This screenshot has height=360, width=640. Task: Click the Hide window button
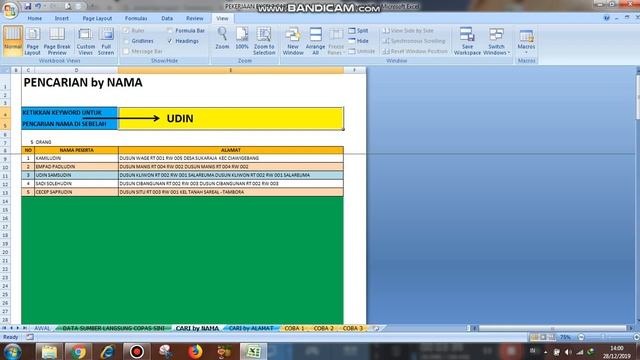(358, 41)
